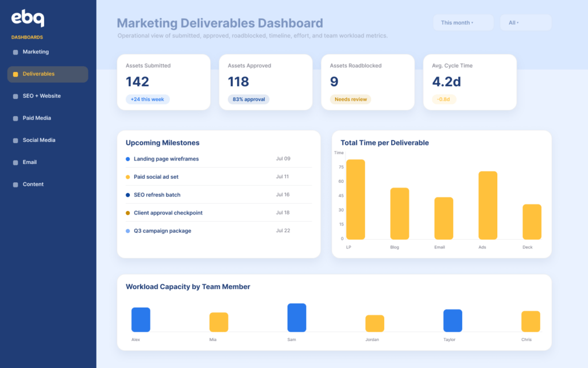Click the square icon beside Paid Media
This screenshot has height=368, width=588.
pyautogui.click(x=16, y=118)
